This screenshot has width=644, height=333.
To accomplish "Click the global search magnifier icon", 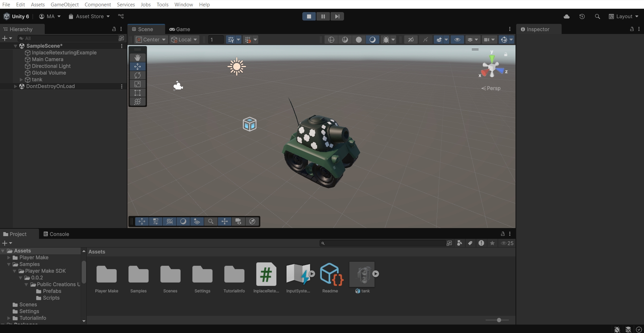I will (597, 16).
